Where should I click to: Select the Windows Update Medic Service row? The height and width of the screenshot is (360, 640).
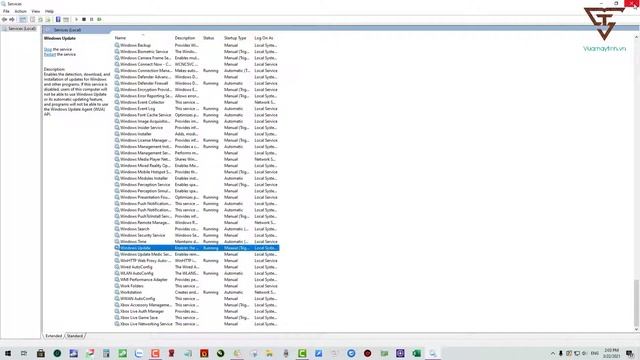pos(197,254)
